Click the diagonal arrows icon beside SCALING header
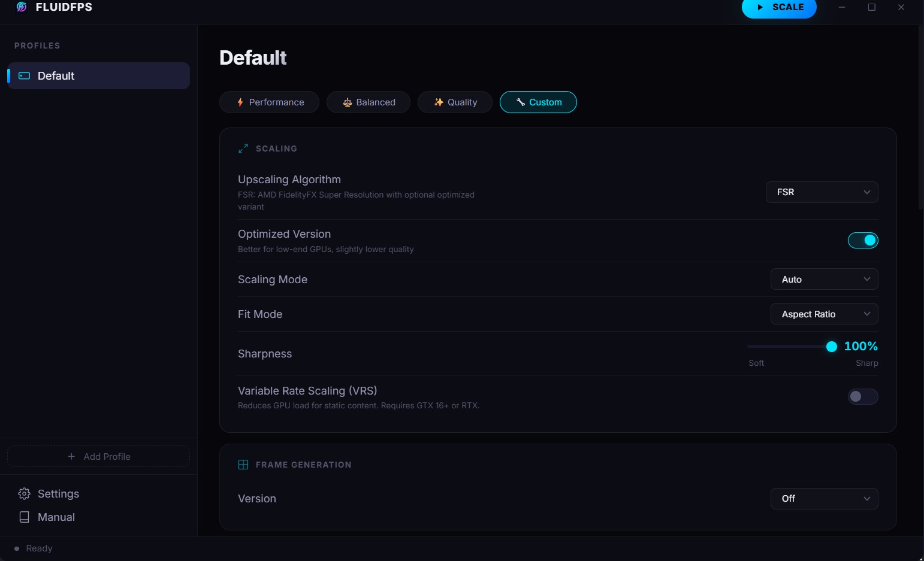This screenshot has width=924, height=561. pyautogui.click(x=243, y=148)
